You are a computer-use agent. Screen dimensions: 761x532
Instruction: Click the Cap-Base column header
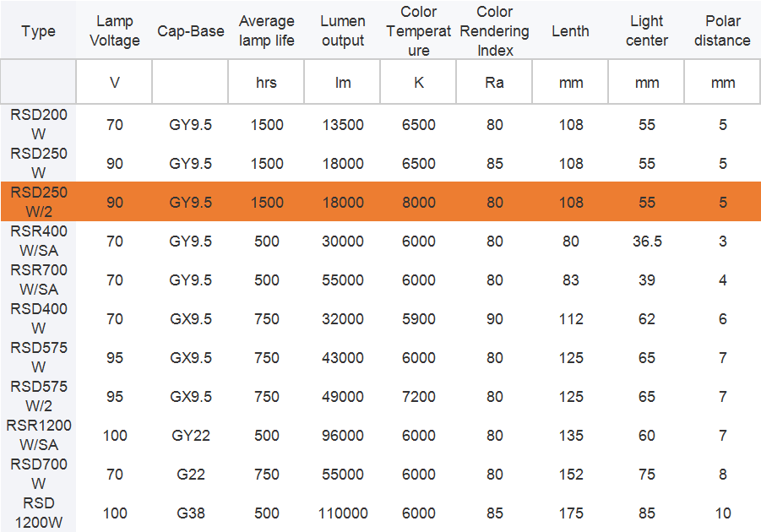coord(191,31)
